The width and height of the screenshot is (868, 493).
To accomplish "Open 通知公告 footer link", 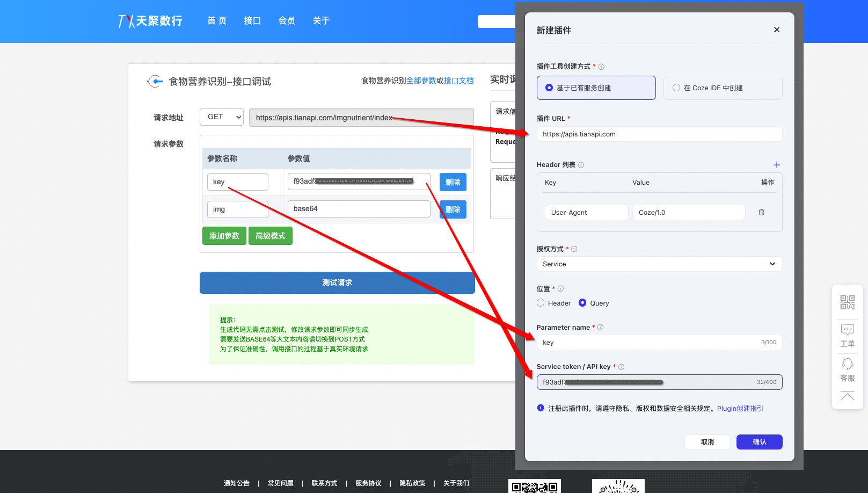I will click(237, 483).
